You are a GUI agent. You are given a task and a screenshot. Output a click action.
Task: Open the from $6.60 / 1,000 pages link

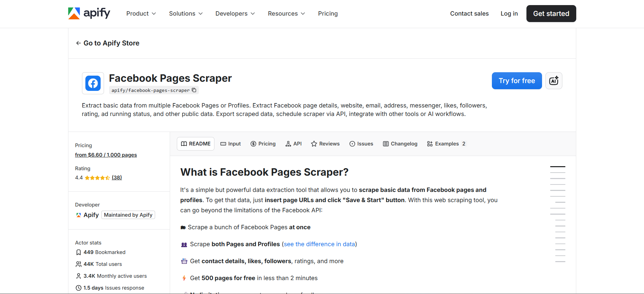point(106,155)
